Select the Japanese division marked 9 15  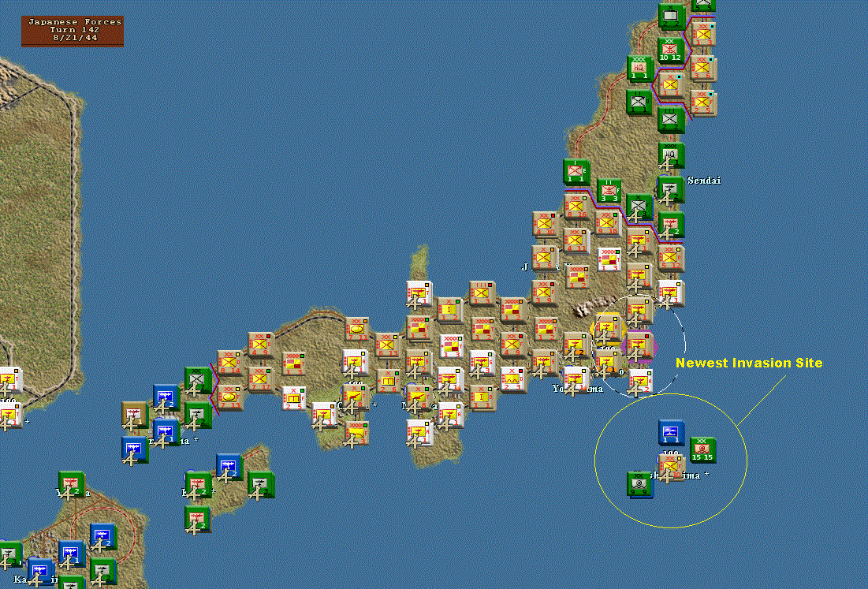608,224
